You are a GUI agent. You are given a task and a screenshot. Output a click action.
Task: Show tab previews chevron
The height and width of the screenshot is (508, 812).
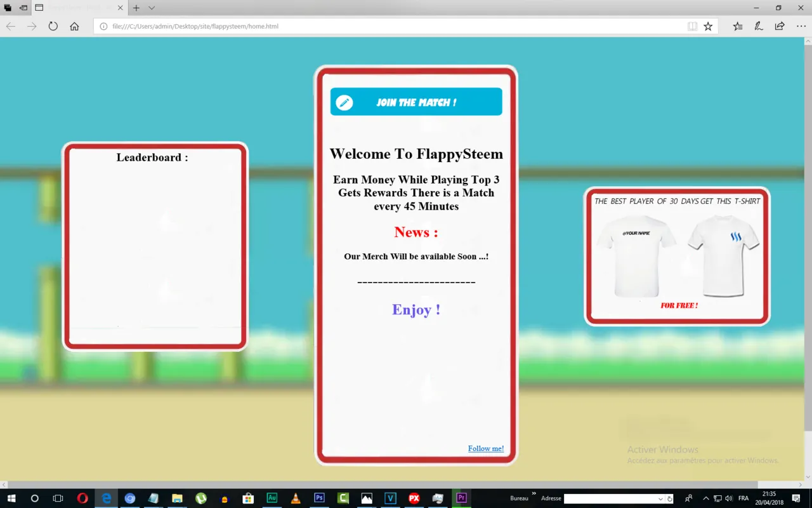tap(152, 8)
